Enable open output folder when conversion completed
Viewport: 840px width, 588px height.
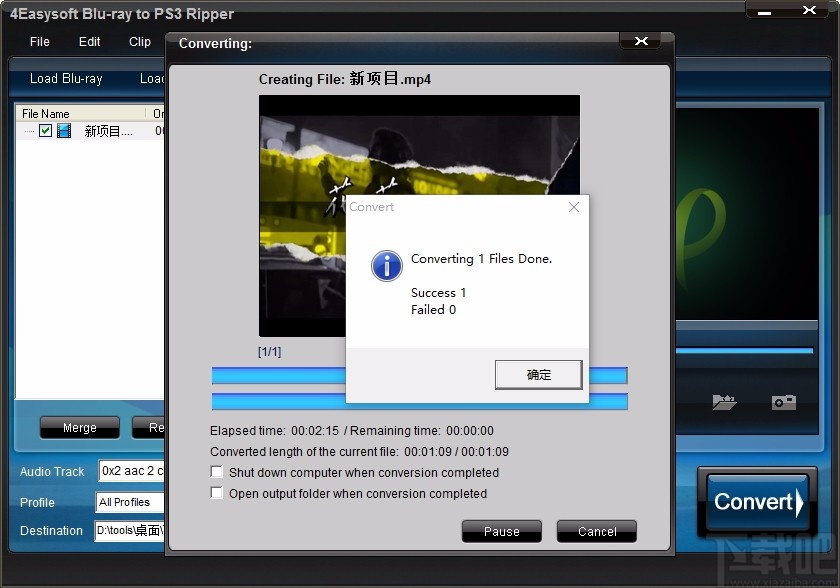tap(216, 493)
